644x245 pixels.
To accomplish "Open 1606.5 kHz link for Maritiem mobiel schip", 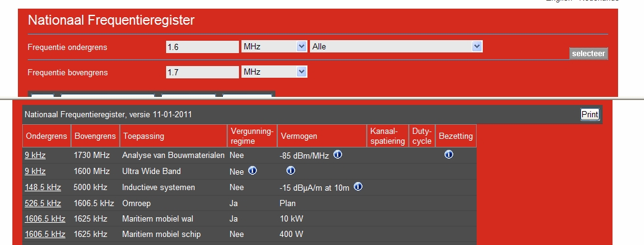I will (x=45, y=235).
